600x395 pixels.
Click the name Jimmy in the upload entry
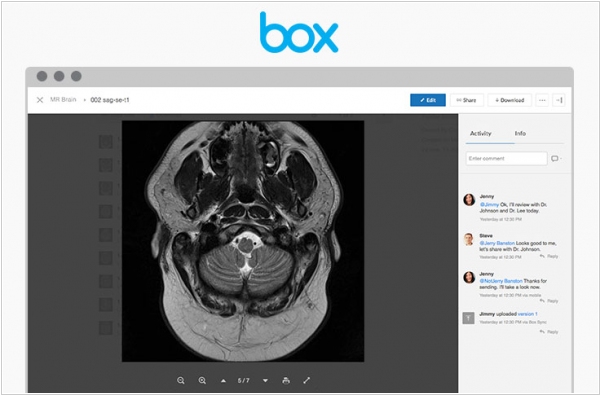tap(487, 314)
